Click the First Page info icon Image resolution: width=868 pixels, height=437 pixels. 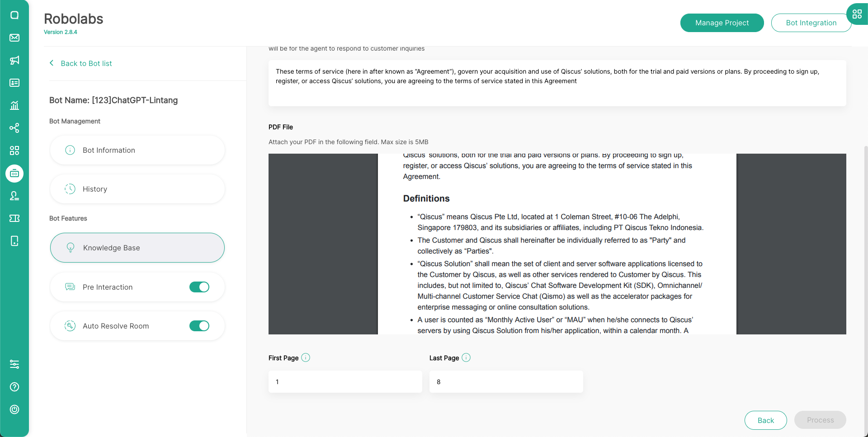coord(306,357)
